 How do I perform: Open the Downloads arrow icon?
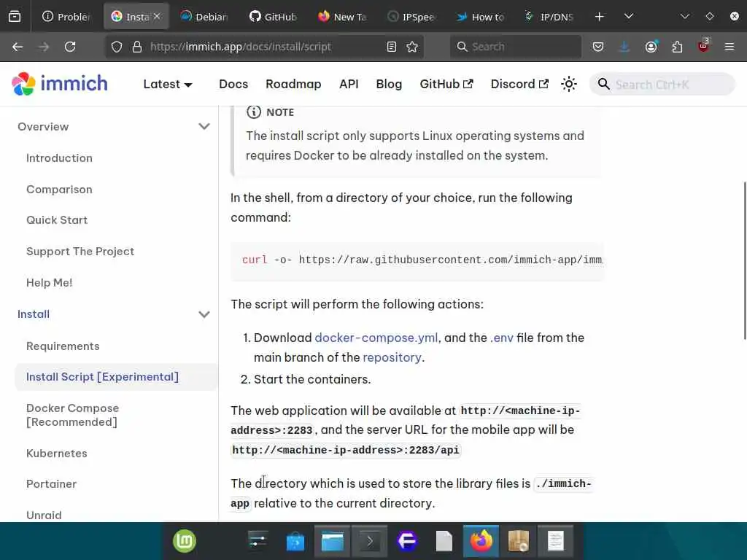pos(624,47)
